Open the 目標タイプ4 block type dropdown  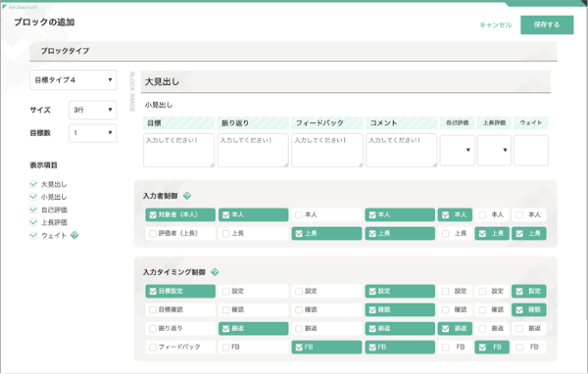[x=73, y=80]
